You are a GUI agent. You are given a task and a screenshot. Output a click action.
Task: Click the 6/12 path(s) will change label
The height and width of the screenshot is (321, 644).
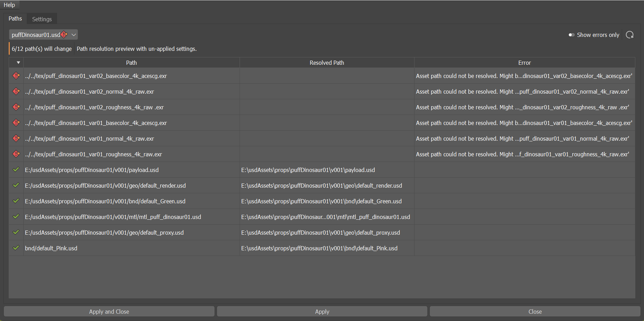[x=42, y=49]
